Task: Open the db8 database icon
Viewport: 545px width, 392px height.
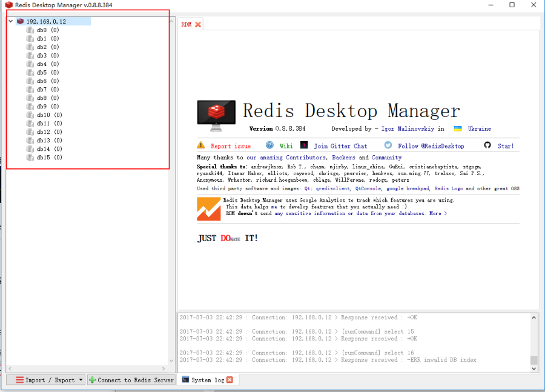Action: coord(30,98)
